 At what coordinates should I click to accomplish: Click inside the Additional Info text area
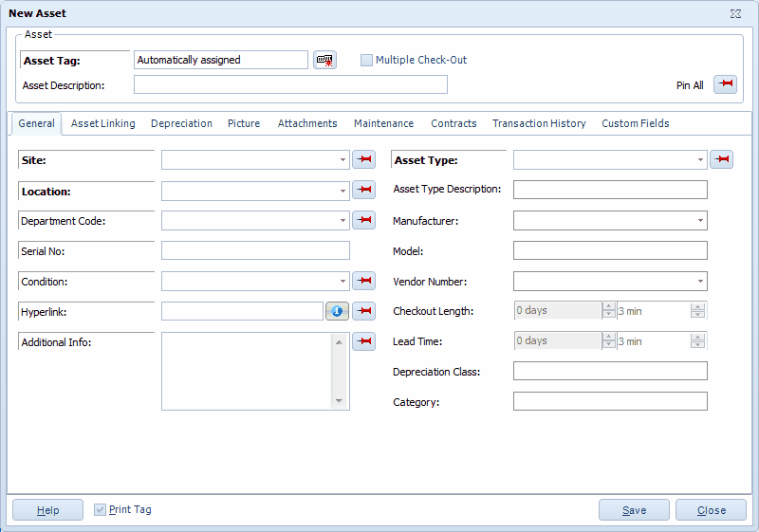(247, 371)
